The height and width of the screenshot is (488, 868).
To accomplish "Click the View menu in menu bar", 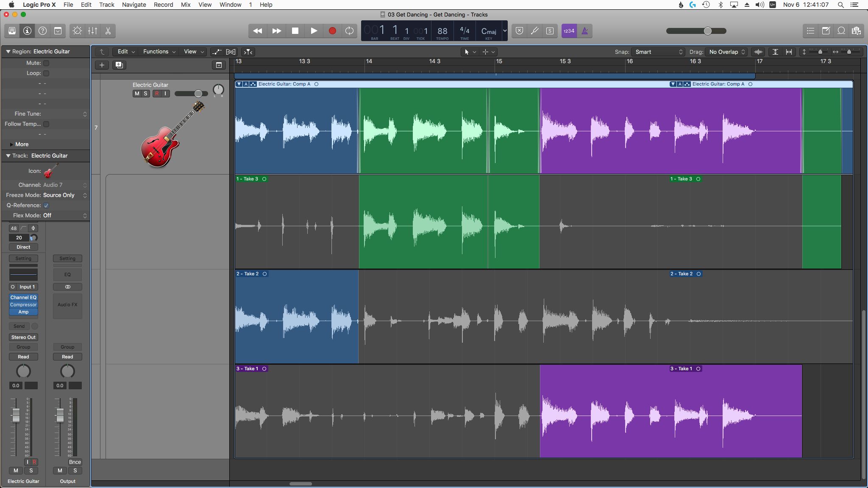I will click(x=204, y=5).
